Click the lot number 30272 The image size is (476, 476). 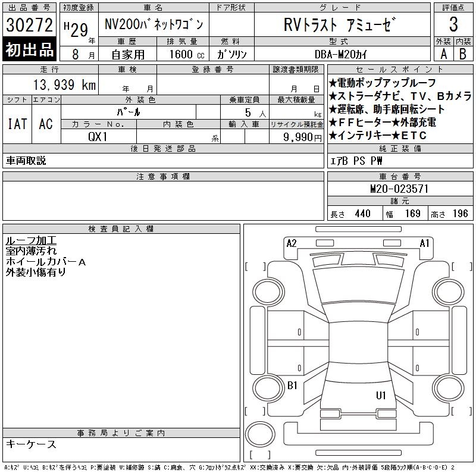pos(29,25)
